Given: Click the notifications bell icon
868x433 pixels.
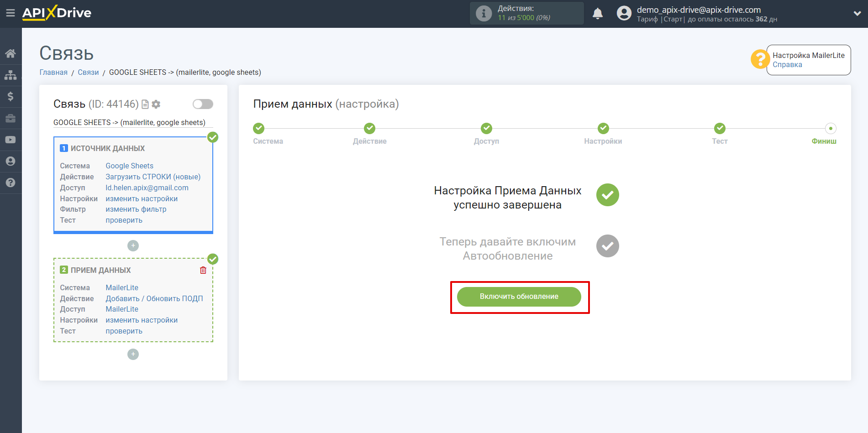Looking at the screenshot, I should [x=598, y=14].
